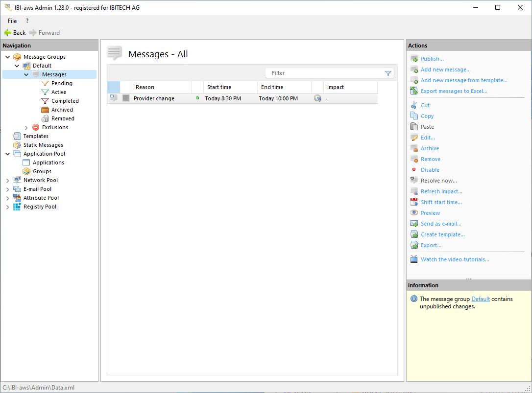The width and height of the screenshot is (532, 393).
Task: Click the Preview eye icon
Action: (x=414, y=213)
